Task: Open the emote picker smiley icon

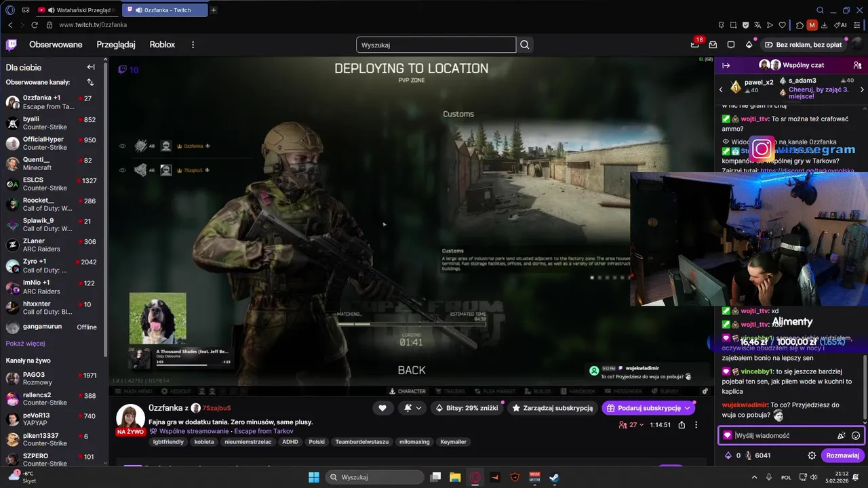Action: coord(856,436)
